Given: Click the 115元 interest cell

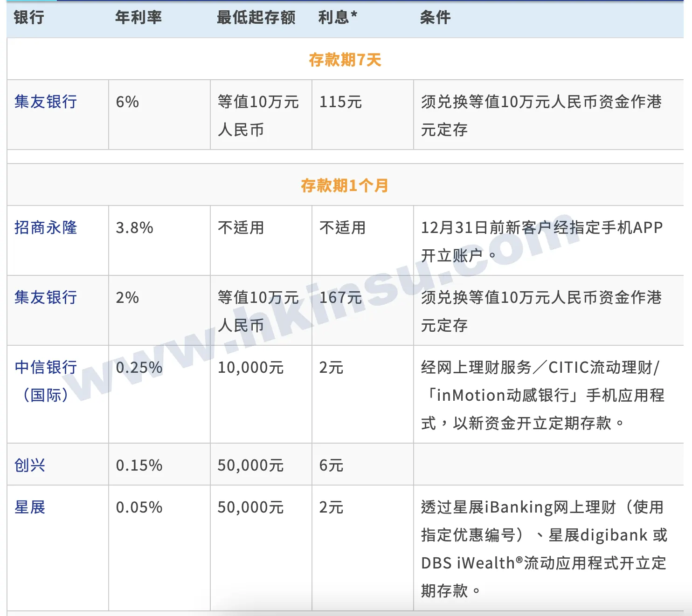Looking at the screenshot, I should pyautogui.click(x=340, y=102).
